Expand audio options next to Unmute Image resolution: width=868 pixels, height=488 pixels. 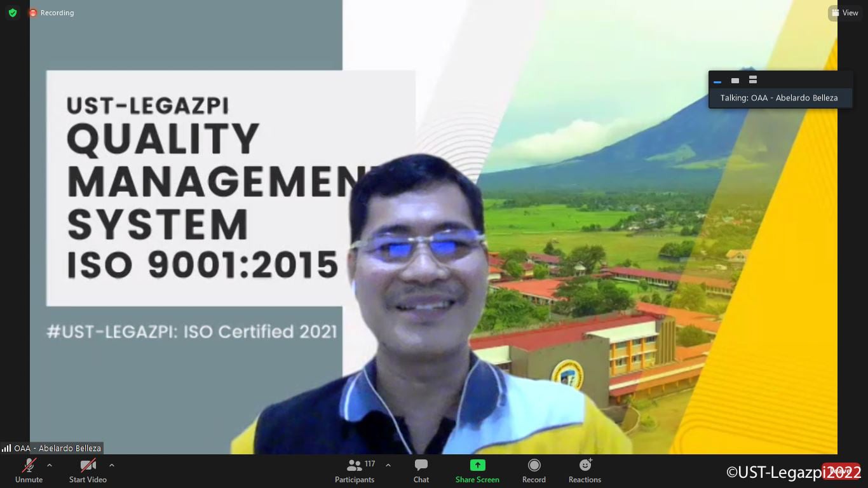(50, 465)
